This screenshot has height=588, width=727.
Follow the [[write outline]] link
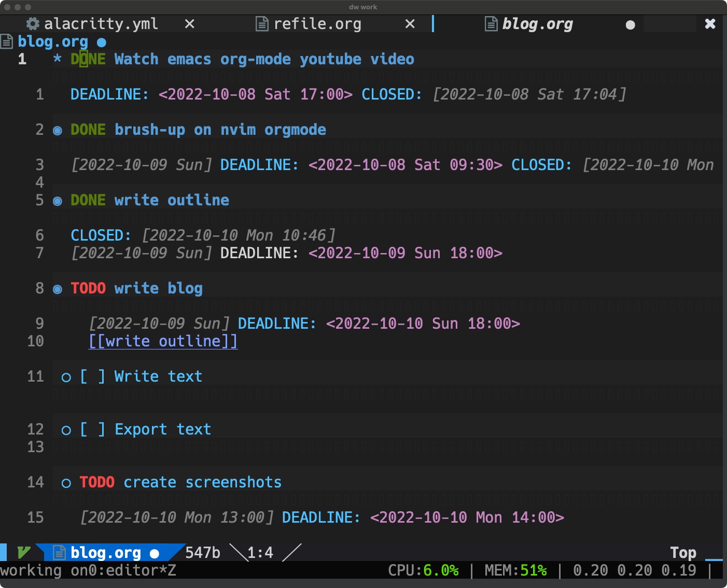pyautogui.click(x=163, y=341)
